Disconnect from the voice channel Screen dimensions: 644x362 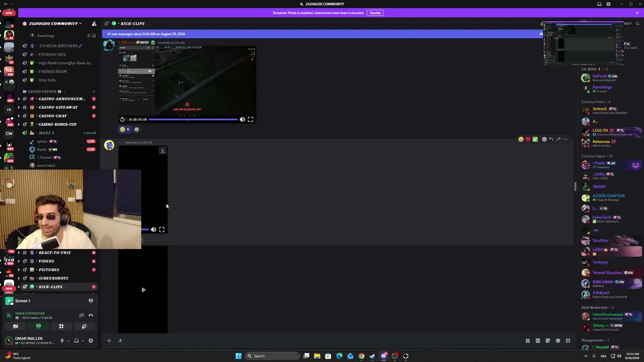click(91, 315)
